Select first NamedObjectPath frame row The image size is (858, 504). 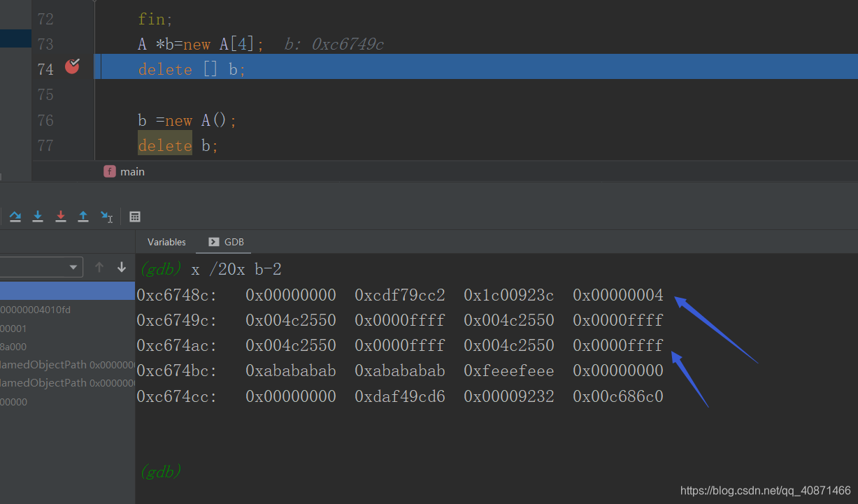67,364
